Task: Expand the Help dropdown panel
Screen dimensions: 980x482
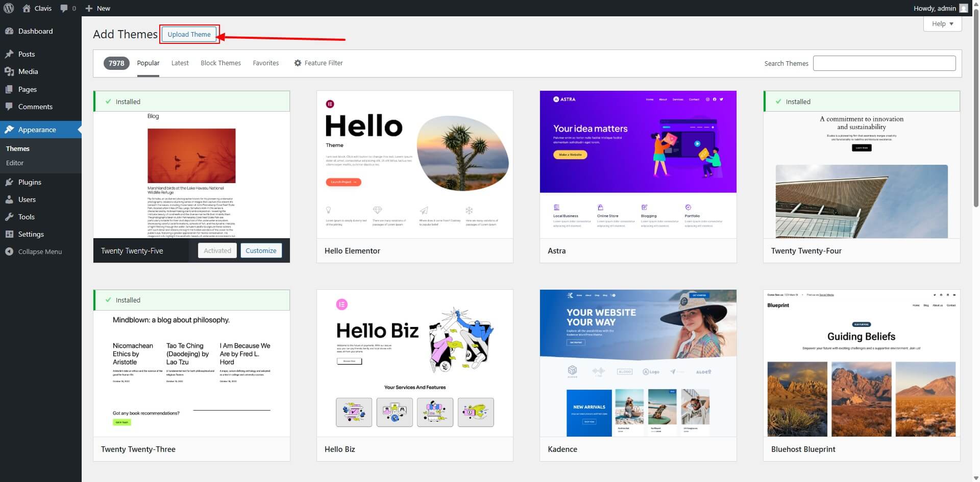Action: click(942, 23)
